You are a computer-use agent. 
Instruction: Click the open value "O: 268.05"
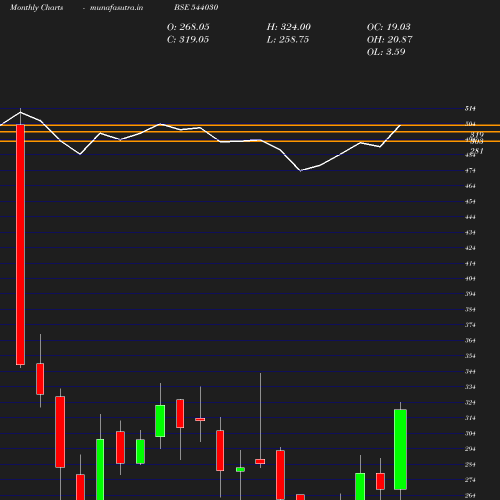(x=188, y=27)
